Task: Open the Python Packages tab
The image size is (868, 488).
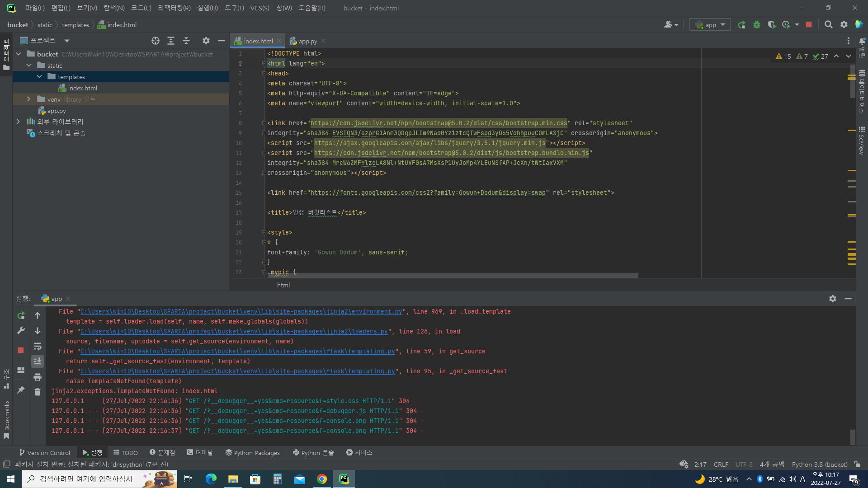Action: [x=252, y=452]
